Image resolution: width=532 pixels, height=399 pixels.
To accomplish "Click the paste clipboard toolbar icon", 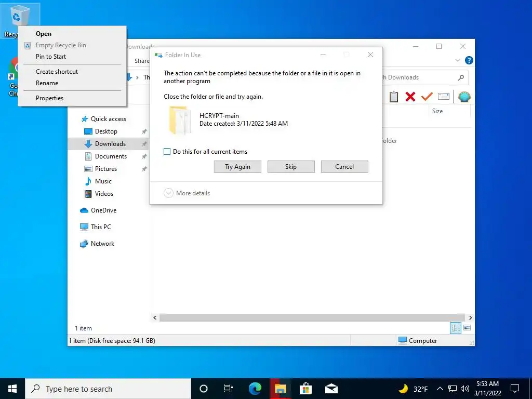I will point(394,97).
